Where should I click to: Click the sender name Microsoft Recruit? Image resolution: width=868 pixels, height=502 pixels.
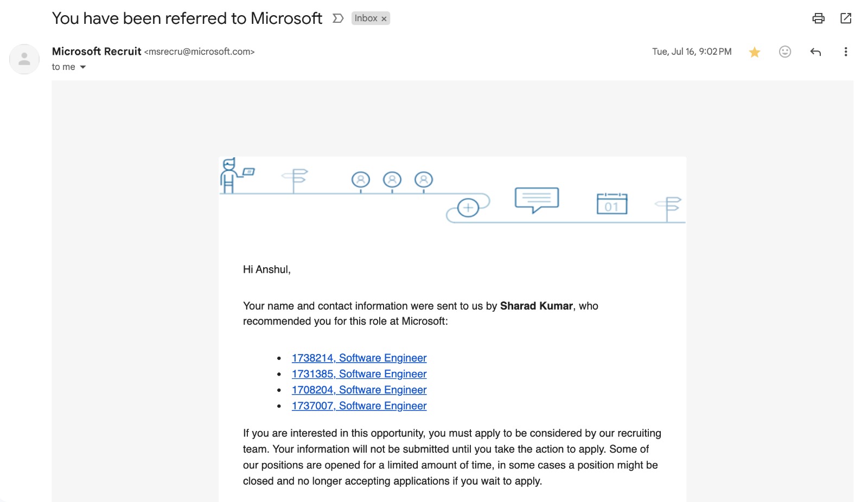[97, 52]
